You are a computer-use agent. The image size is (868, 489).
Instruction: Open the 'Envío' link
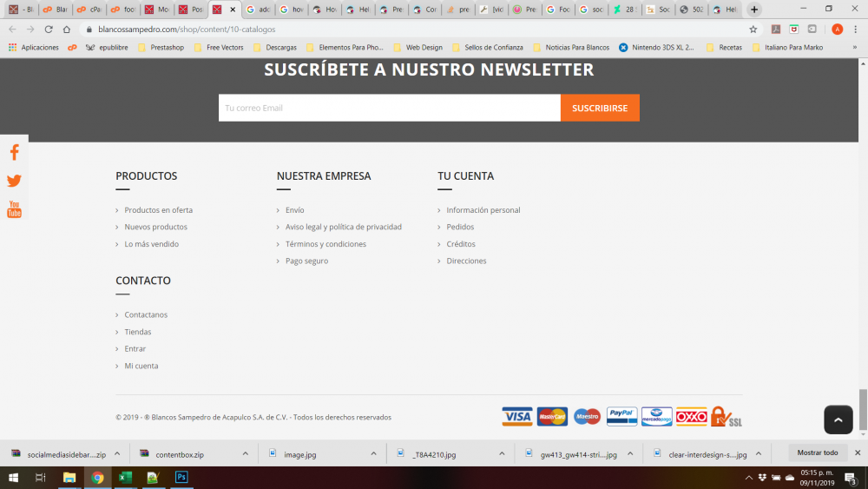pyautogui.click(x=294, y=210)
